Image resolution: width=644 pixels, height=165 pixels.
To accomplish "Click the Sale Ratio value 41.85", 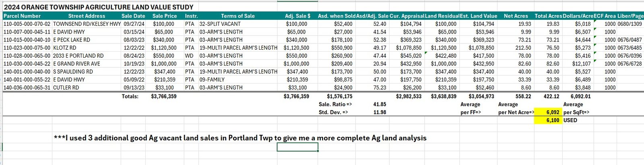I will [380, 104].
